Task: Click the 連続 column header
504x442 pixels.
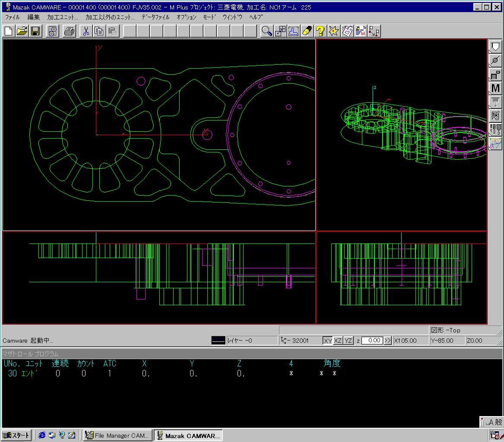Action: 60,363
